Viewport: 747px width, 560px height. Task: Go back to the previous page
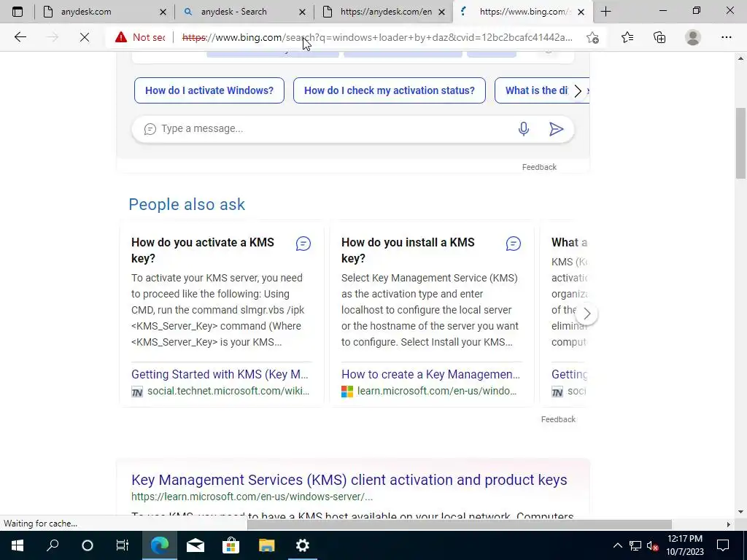click(20, 37)
